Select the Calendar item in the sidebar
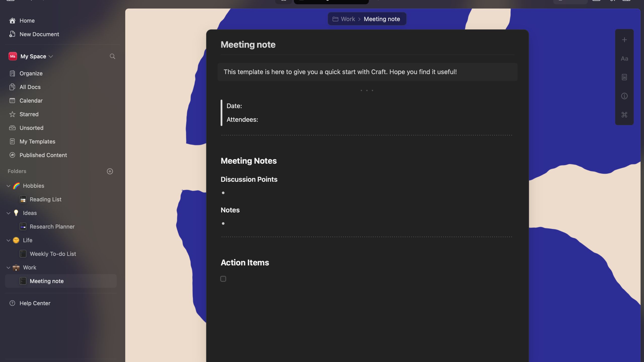The height and width of the screenshot is (362, 644). coord(31,100)
